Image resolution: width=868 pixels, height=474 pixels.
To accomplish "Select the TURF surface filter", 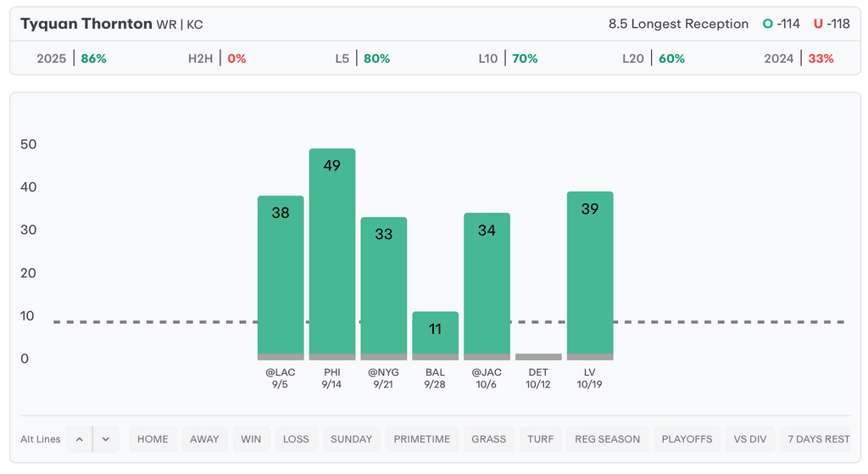I will (x=540, y=439).
